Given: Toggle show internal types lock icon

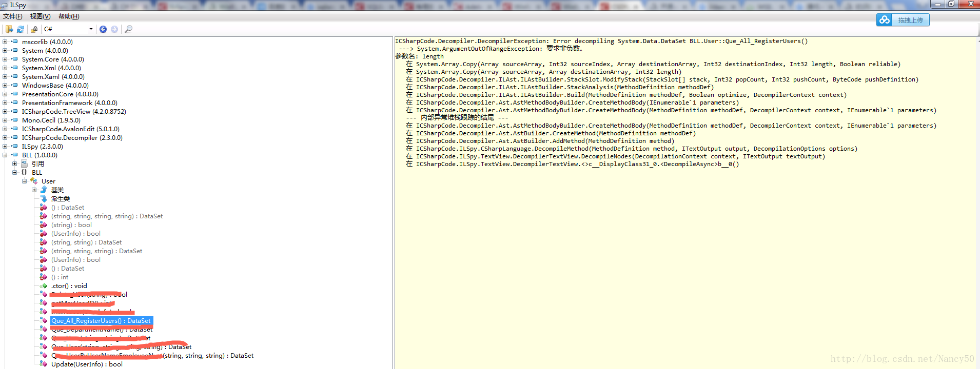Looking at the screenshot, I should pos(34,29).
